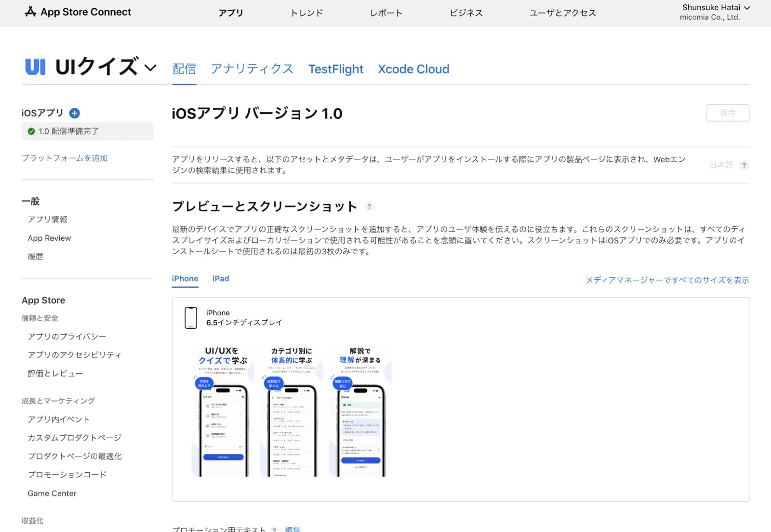The height and width of the screenshot is (532, 771).
Task: Open help icon next to プロモーション用テキスト
Action: 275,529
